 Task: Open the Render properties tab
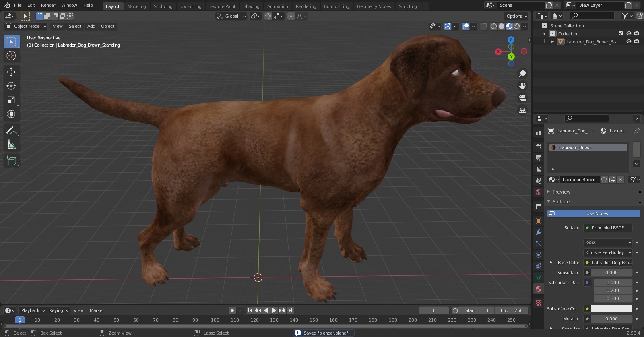(539, 147)
